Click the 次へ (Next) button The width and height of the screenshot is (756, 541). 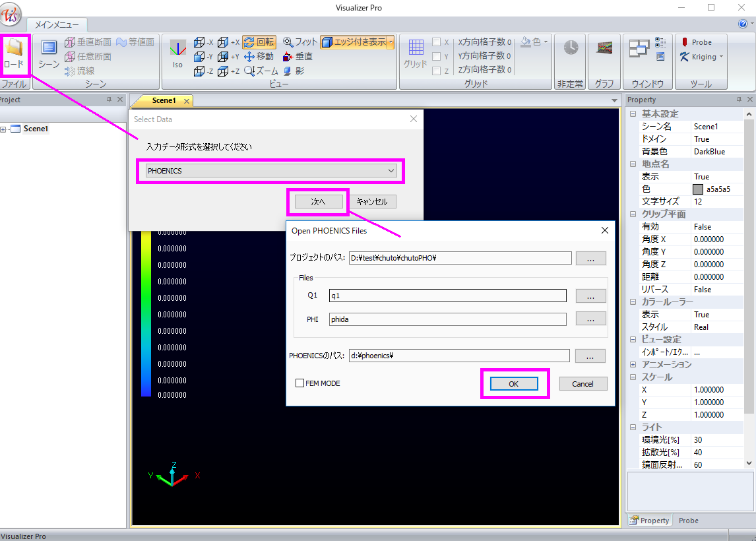[x=318, y=202]
